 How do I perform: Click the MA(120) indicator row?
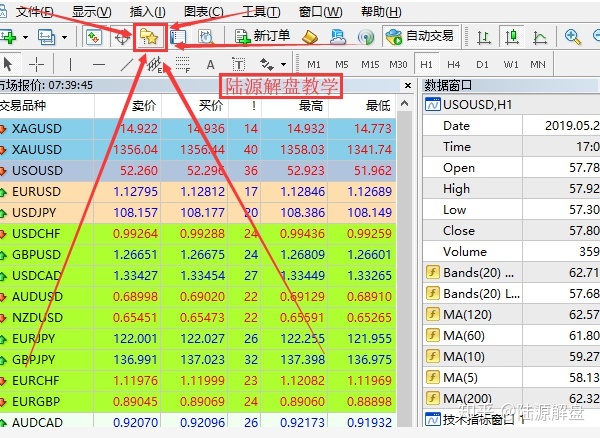[x=512, y=314]
